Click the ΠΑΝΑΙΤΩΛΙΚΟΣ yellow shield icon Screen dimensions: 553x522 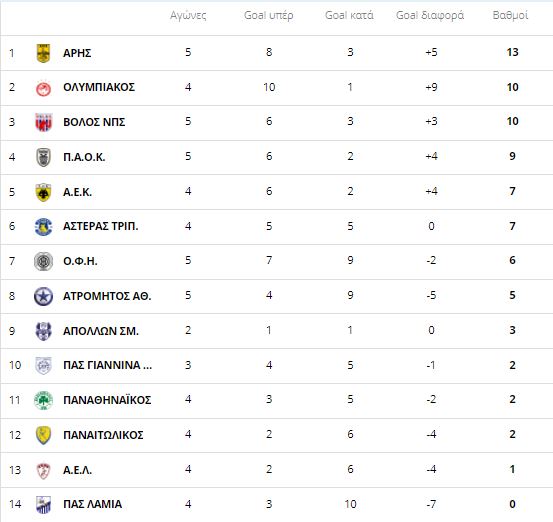(x=43, y=435)
